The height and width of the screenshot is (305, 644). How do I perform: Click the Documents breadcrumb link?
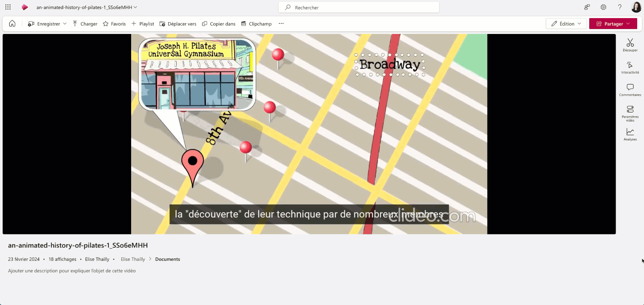[x=167, y=259]
